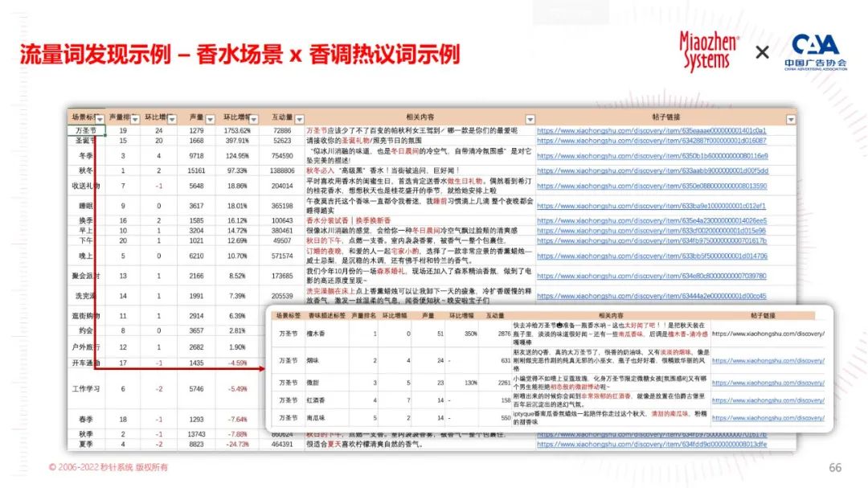Click the 香味描述标签 header in popup table

(326, 316)
